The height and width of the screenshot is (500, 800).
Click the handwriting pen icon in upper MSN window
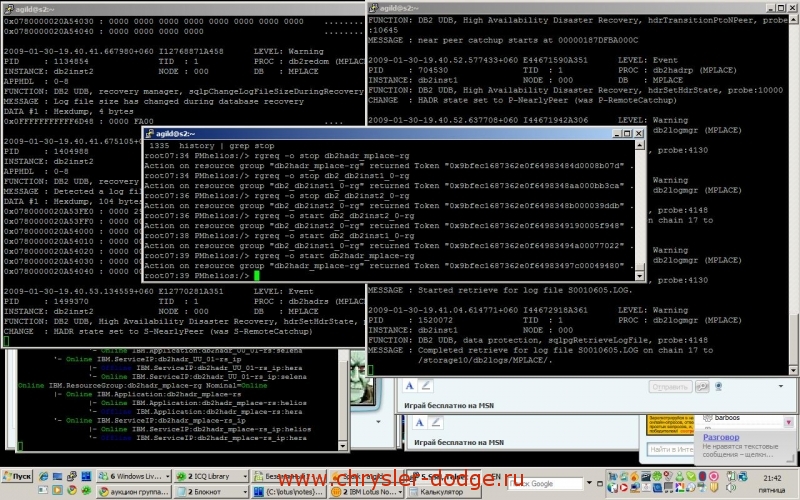point(426,386)
